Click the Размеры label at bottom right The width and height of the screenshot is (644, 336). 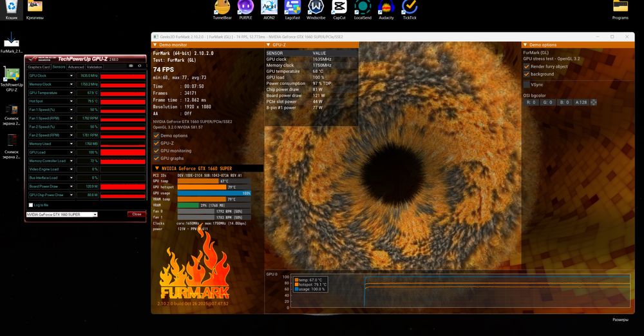tap(620, 319)
